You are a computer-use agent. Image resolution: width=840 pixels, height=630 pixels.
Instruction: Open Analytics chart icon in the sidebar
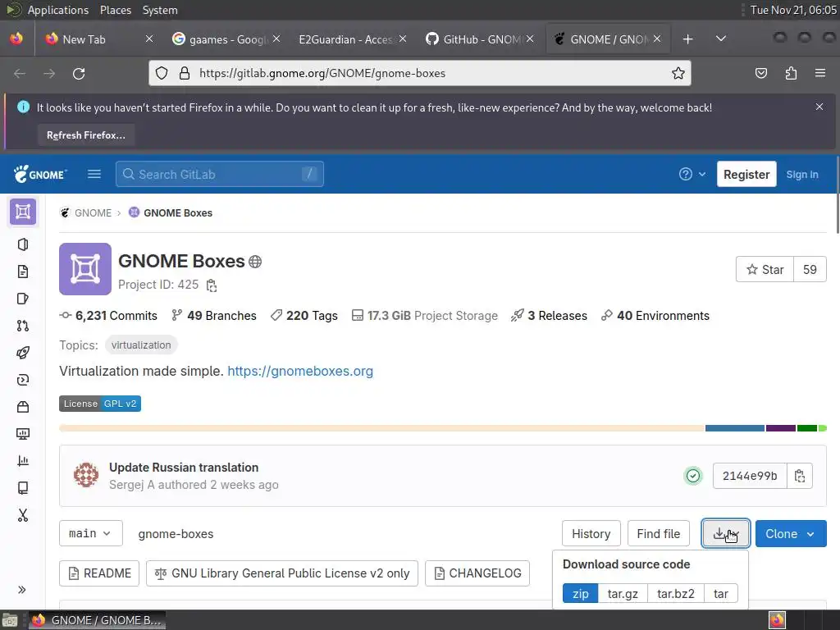point(22,461)
